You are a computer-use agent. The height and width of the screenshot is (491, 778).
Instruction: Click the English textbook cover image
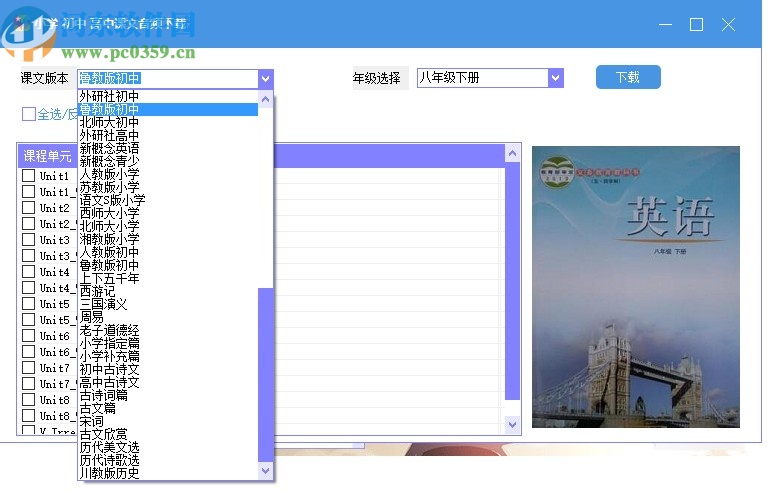click(636, 287)
